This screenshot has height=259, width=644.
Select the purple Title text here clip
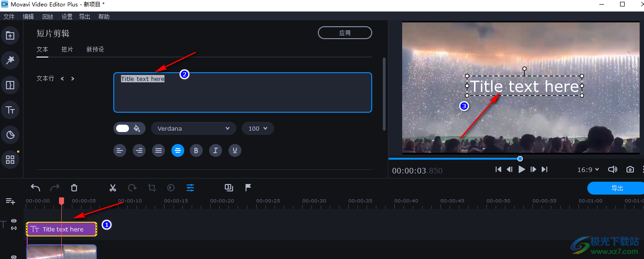[62, 229]
